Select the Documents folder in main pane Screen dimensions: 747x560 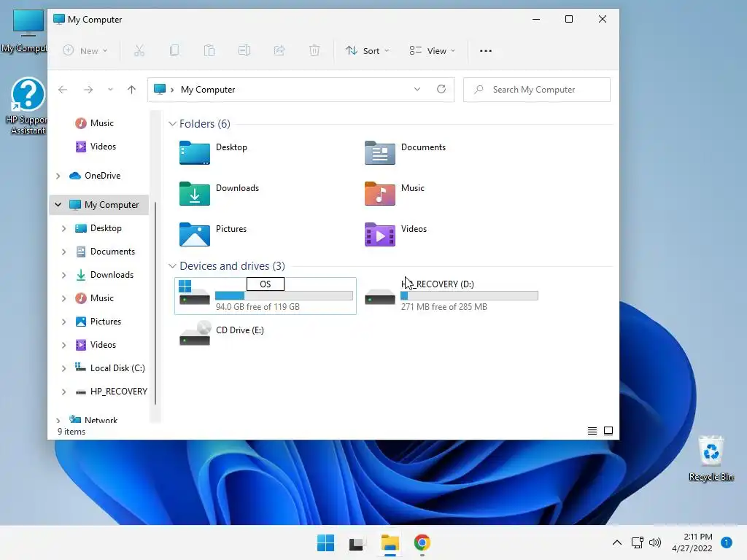tap(406, 152)
